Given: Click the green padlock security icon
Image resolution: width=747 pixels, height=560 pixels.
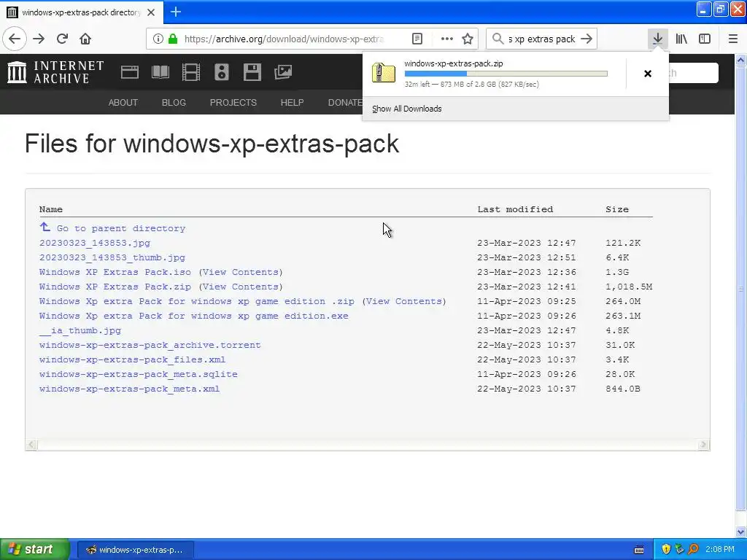Looking at the screenshot, I should pos(172,39).
